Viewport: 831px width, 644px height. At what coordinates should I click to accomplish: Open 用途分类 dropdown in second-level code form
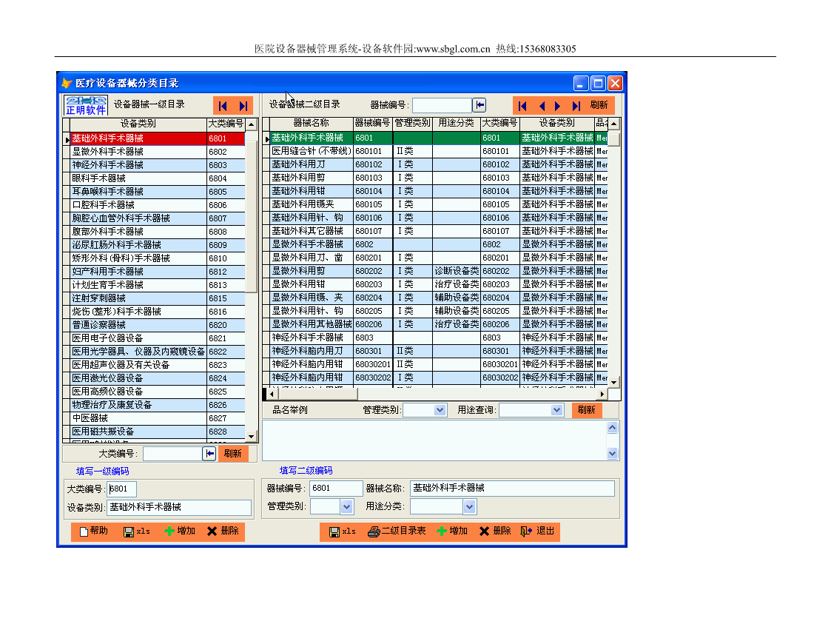(469, 507)
